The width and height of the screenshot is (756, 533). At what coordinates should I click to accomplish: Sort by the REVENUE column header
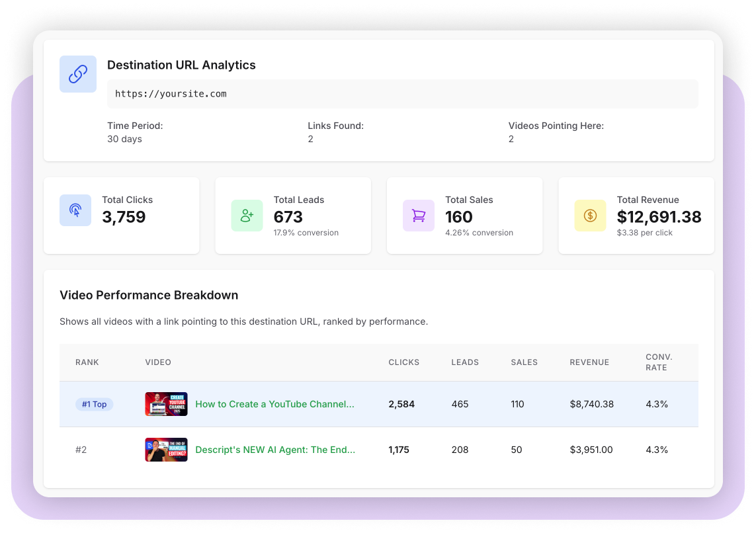589,362
